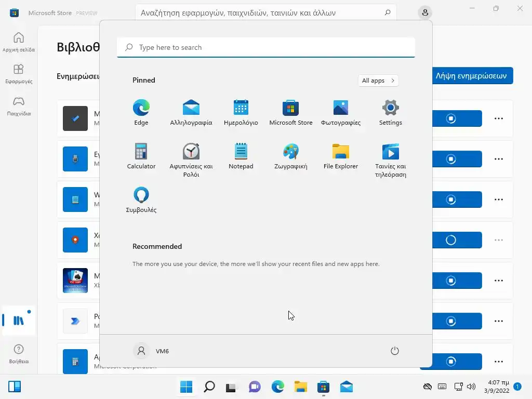This screenshot has height=399, width=532.
Task: Select Εφαρμογές in Store sidebar
Action: 19,74
